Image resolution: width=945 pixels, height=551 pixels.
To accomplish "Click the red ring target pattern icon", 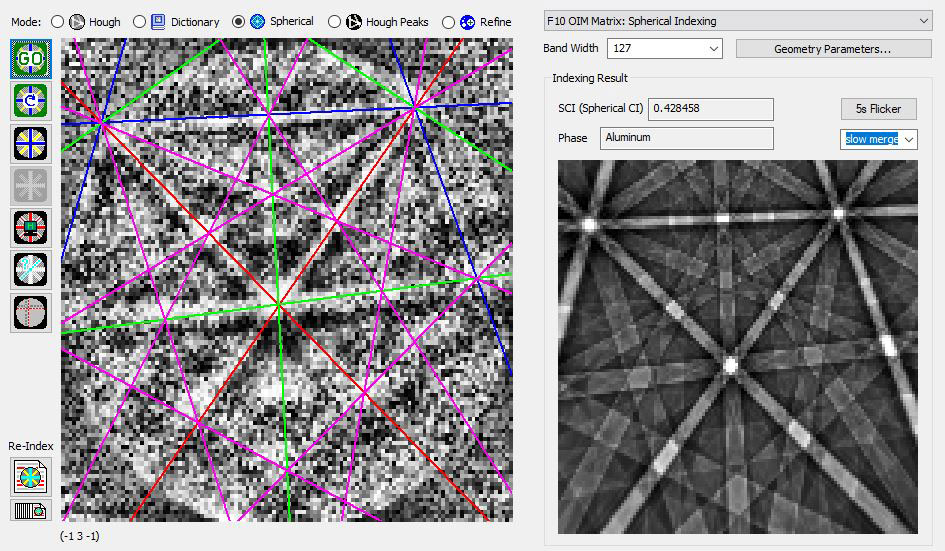I will (31, 227).
